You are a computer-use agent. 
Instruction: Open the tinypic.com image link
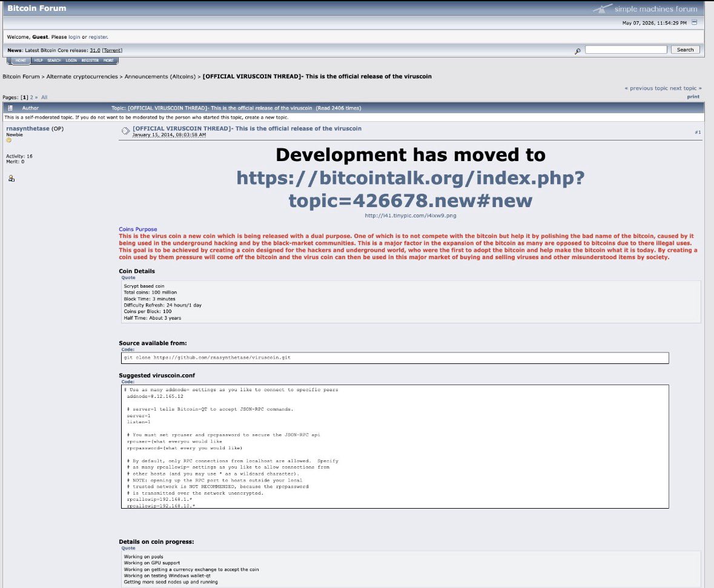(410, 216)
